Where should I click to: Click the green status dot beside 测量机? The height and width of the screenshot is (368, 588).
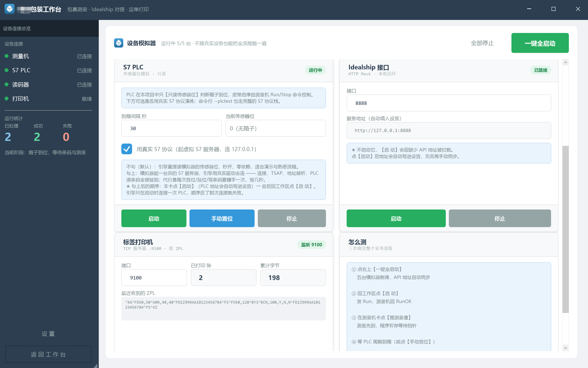click(x=7, y=56)
